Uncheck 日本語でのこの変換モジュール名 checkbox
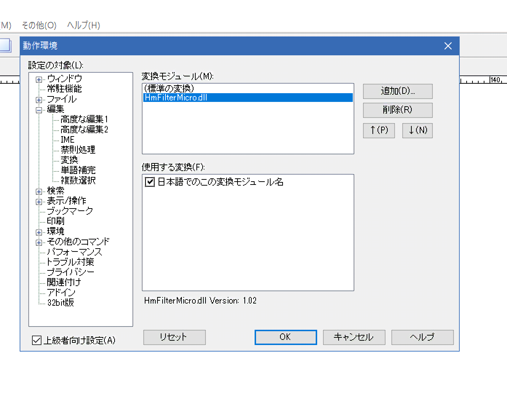 (150, 182)
